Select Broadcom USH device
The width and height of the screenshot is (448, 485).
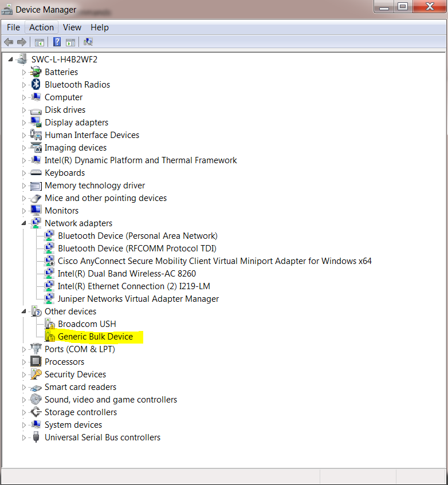[x=87, y=324]
